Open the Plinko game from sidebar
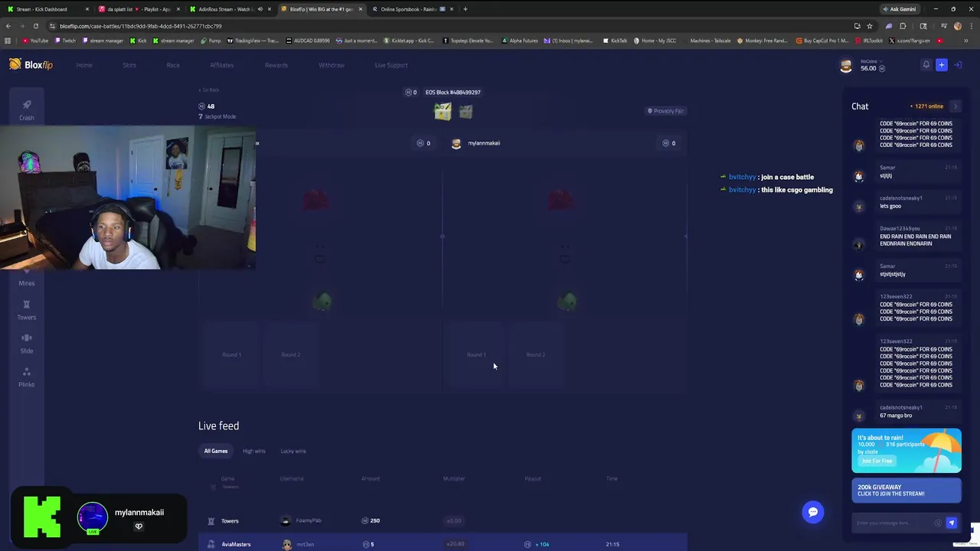The width and height of the screenshot is (980, 551). point(27,377)
